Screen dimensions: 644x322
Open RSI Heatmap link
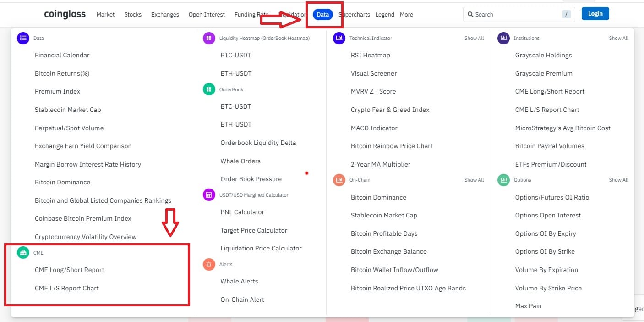pyautogui.click(x=370, y=55)
